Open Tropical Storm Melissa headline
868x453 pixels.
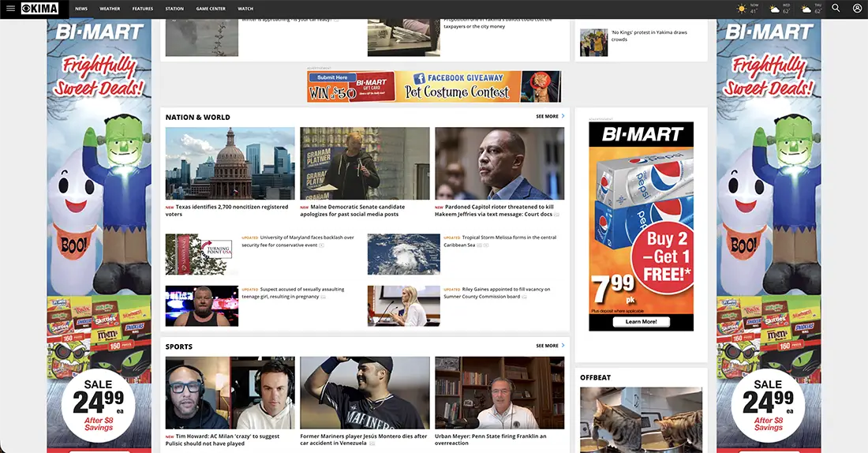tap(499, 241)
